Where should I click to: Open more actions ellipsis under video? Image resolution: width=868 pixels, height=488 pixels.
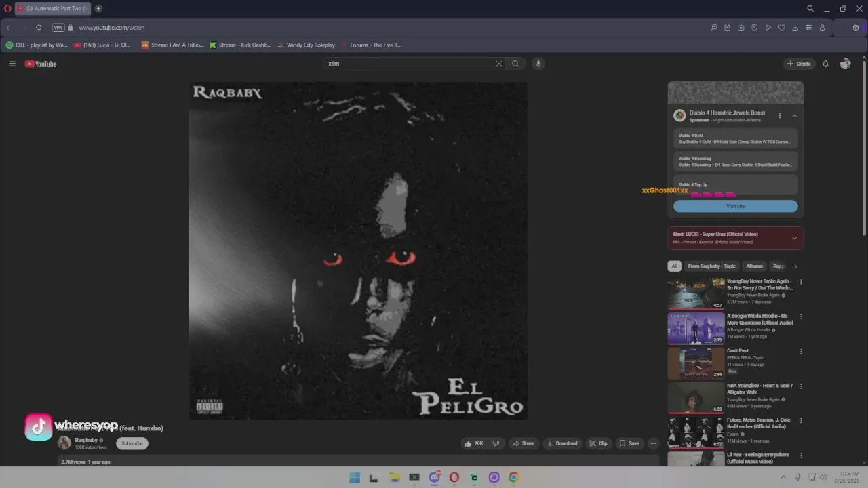tap(653, 443)
